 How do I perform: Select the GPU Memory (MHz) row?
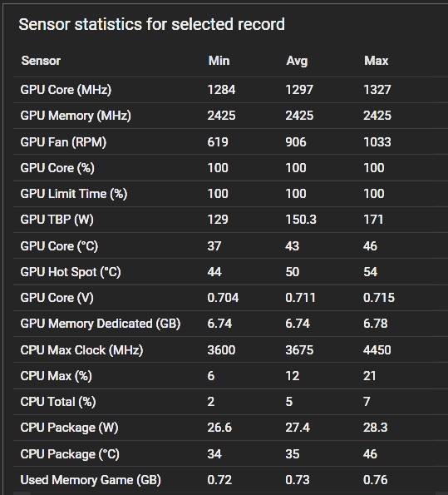230,116
